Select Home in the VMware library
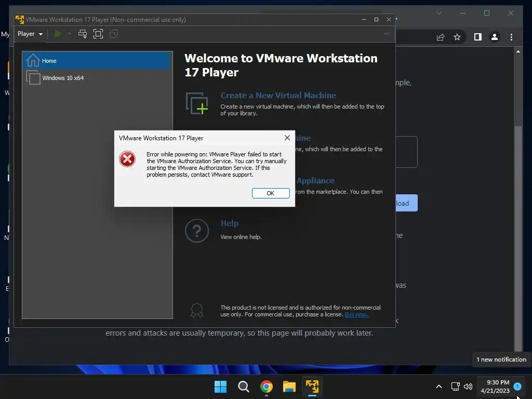The image size is (532, 399). [x=97, y=61]
